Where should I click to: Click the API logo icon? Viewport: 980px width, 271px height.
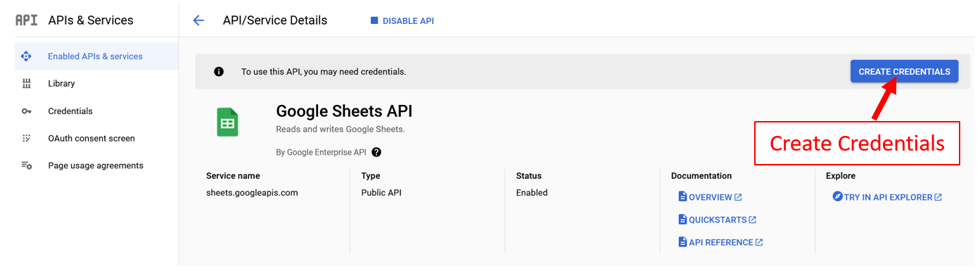click(26, 20)
